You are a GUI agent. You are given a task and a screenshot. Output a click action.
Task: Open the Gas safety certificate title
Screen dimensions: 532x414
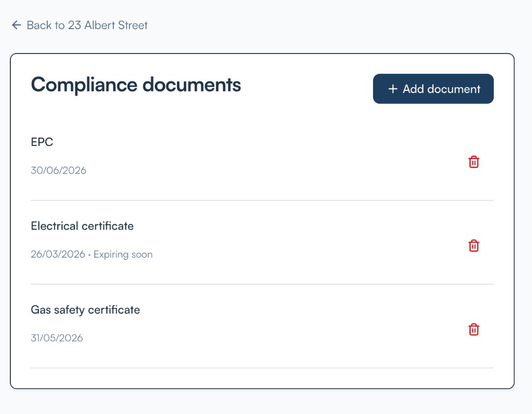(85, 310)
